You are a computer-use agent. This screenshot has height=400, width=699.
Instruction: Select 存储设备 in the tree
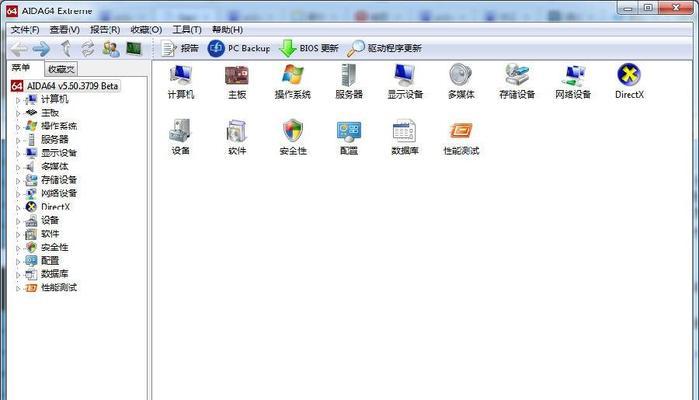coord(59,180)
